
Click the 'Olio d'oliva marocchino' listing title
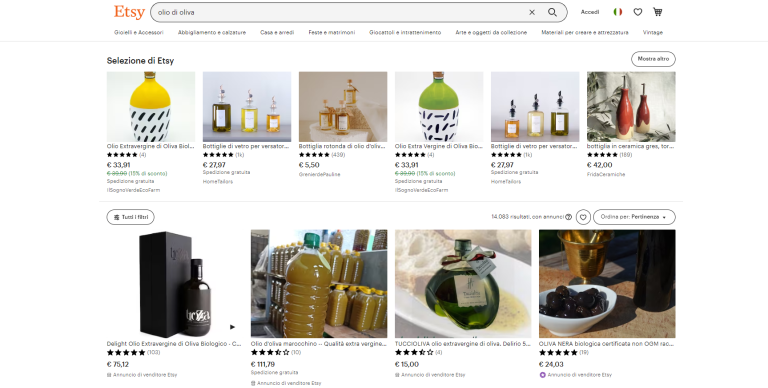point(318,344)
